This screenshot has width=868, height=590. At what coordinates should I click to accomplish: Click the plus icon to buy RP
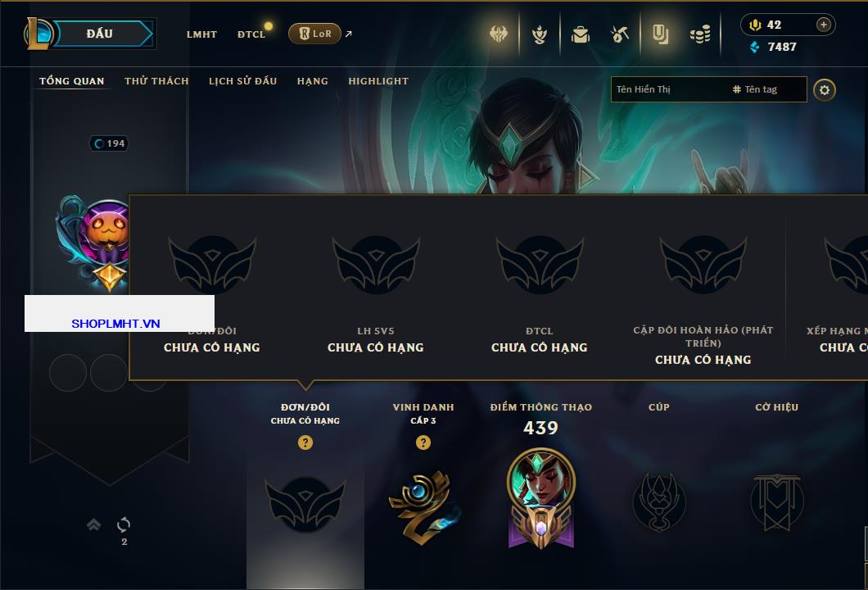coord(823,25)
